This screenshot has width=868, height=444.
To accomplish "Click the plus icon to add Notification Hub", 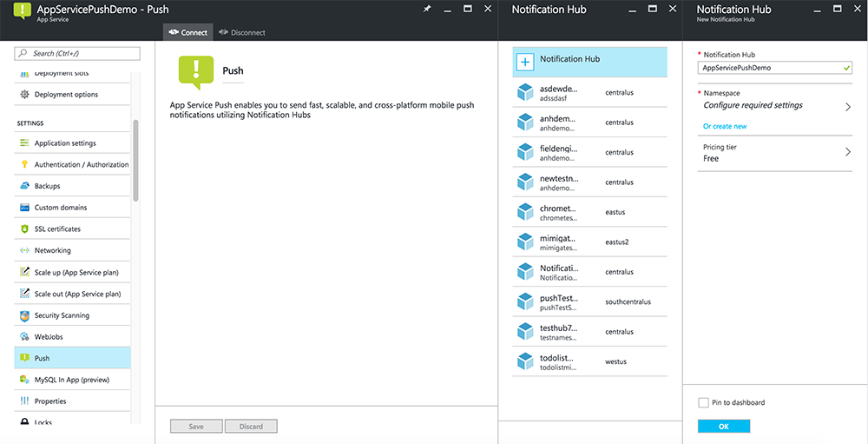I will click(524, 62).
